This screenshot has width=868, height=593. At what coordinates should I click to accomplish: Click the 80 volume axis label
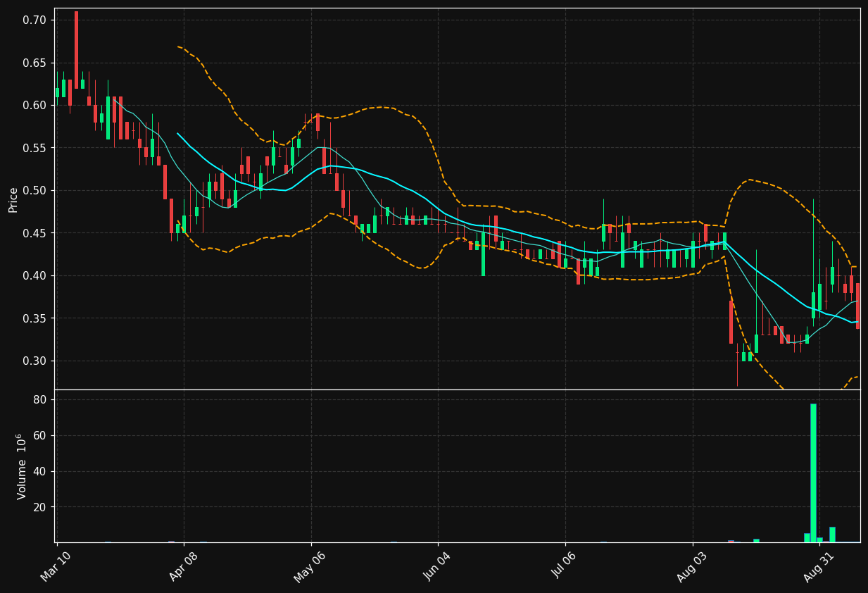pos(39,399)
